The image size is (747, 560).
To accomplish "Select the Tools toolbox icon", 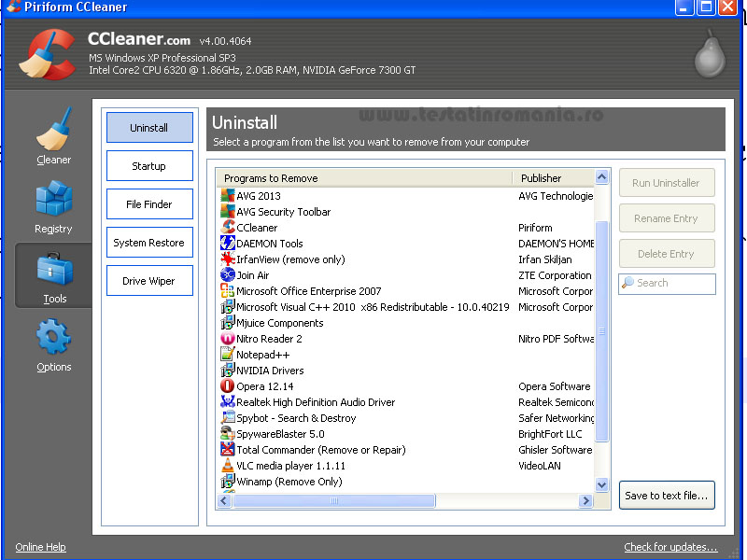I will click(53, 269).
